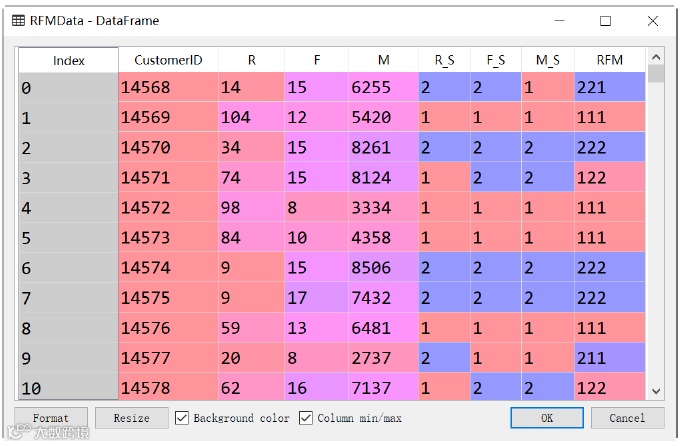The height and width of the screenshot is (446, 680).
Task: Click the Format button
Action: 51,418
